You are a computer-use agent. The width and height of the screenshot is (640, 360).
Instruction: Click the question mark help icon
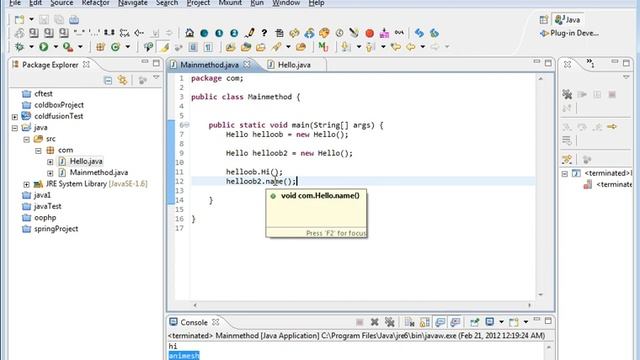coord(264,33)
